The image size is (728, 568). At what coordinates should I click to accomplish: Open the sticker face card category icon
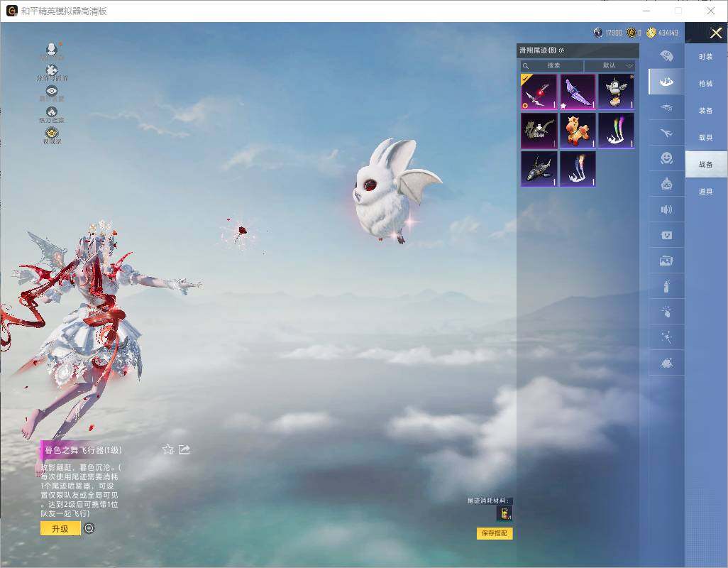pos(667,236)
